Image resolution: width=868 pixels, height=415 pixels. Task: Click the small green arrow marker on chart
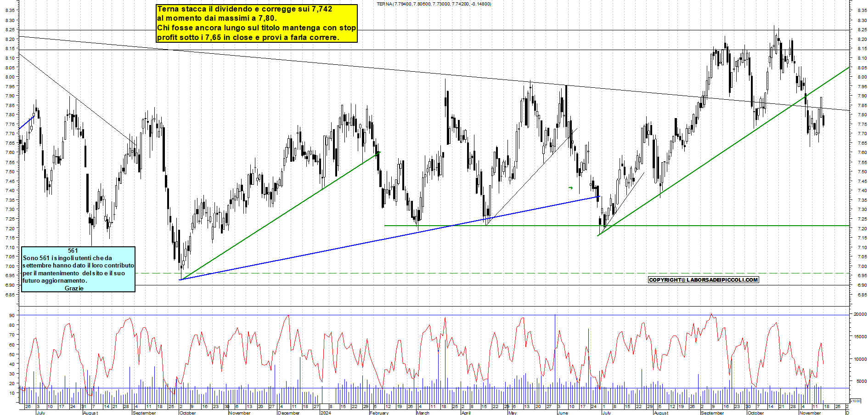570,188
